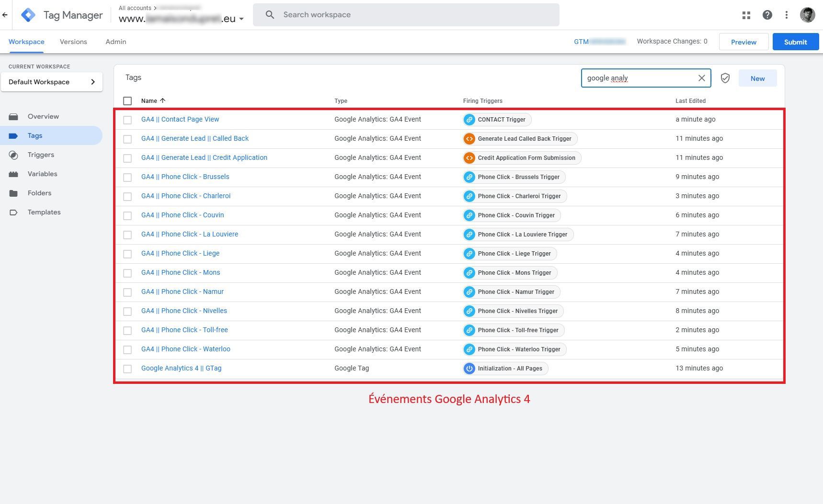
Task: Click the search magnifier icon
Action: 270,15
